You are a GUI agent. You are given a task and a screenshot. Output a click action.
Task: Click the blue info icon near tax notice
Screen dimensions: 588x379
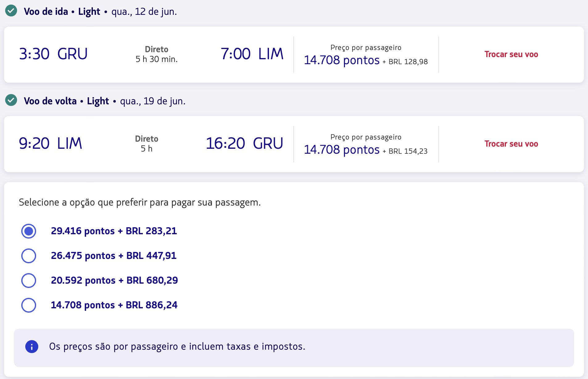pos(32,347)
